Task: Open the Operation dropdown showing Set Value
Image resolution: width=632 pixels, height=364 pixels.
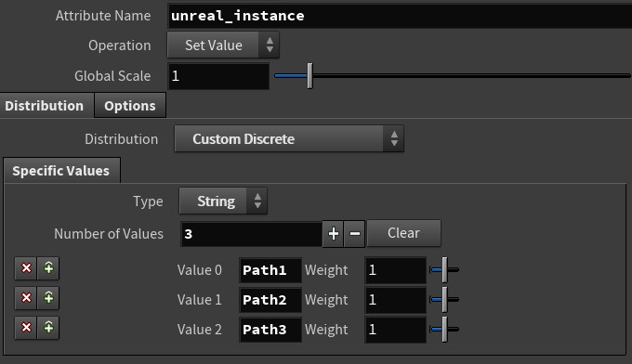Action: pos(223,45)
